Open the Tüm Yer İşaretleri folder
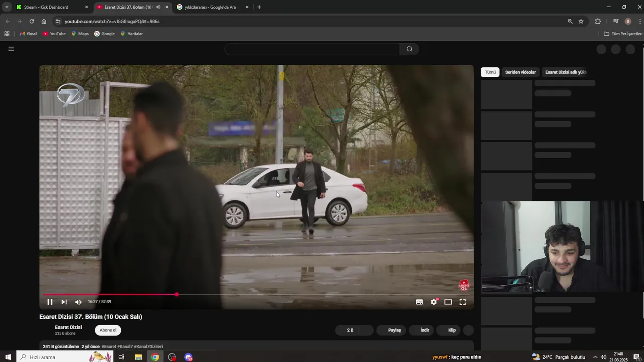This screenshot has width=644, height=362. [623, 34]
